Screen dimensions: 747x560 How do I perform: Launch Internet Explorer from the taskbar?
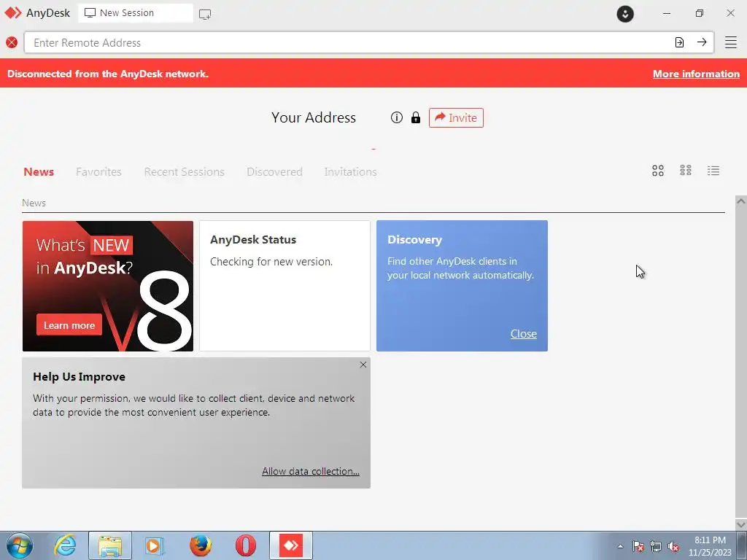click(x=65, y=545)
